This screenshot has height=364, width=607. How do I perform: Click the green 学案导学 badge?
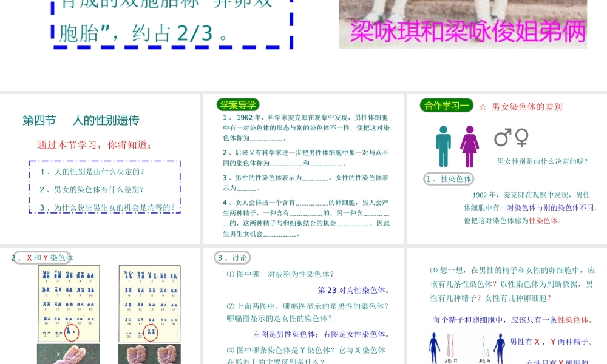point(238,104)
